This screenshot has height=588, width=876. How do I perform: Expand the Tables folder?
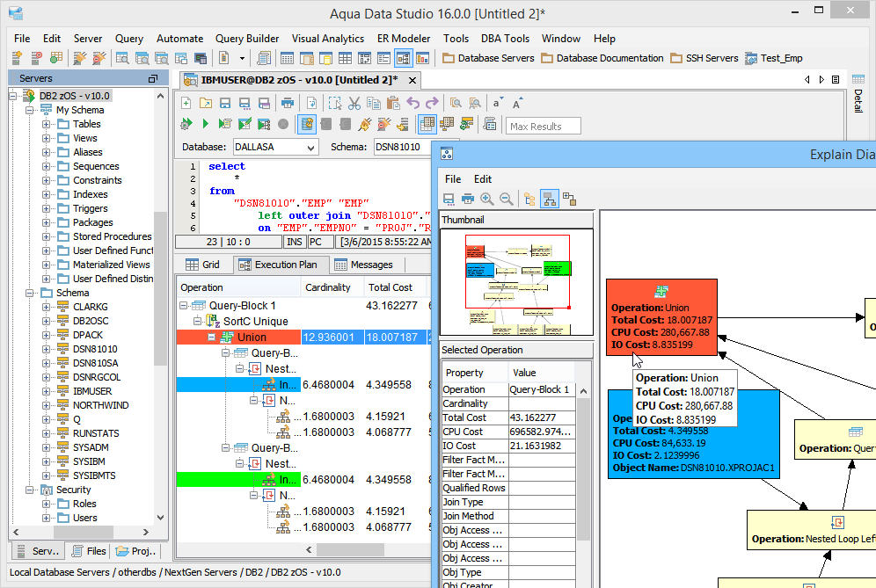[x=47, y=124]
